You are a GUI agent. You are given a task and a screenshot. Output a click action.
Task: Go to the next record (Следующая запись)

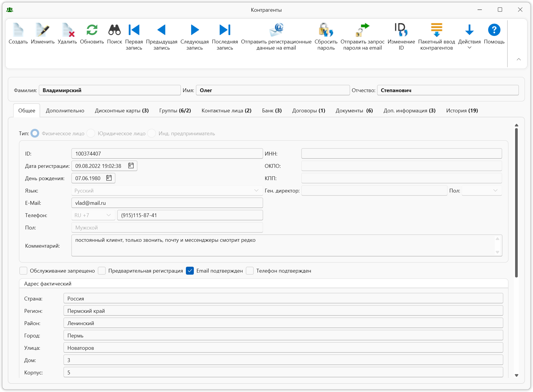point(194,30)
